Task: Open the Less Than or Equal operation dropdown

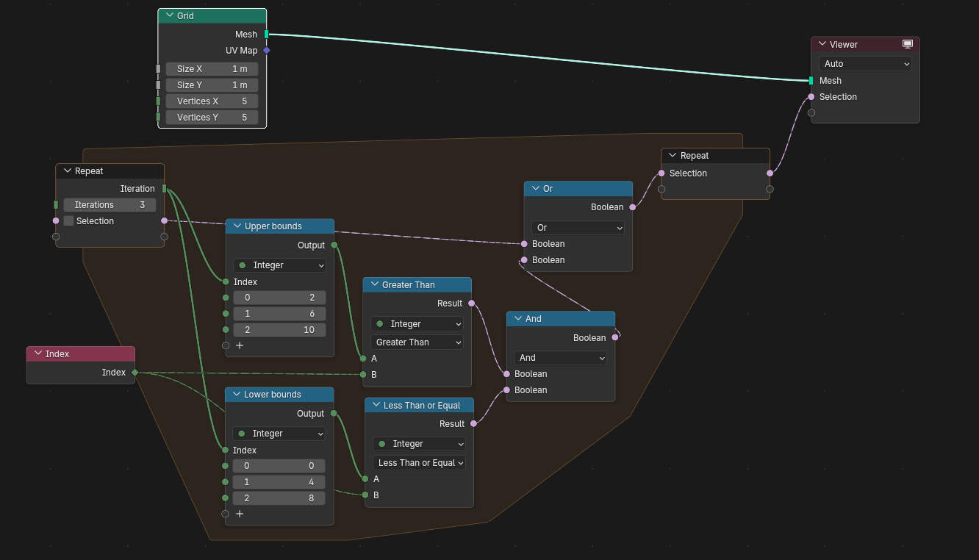Action: pos(419,463)
